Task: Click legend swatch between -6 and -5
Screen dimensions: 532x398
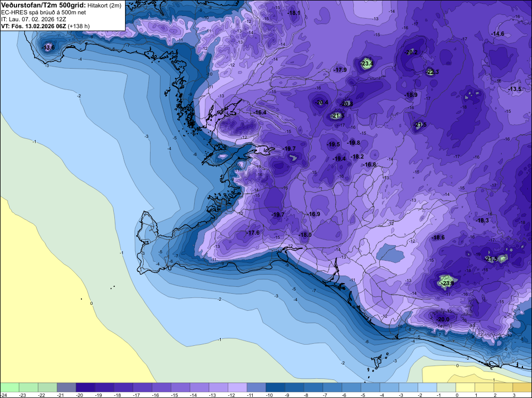Action: point(352,387)
